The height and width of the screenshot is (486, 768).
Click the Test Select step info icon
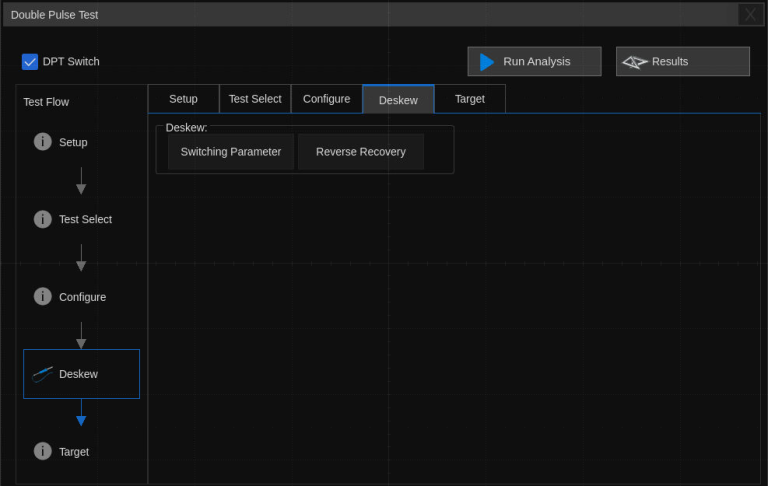coord(43,219)
